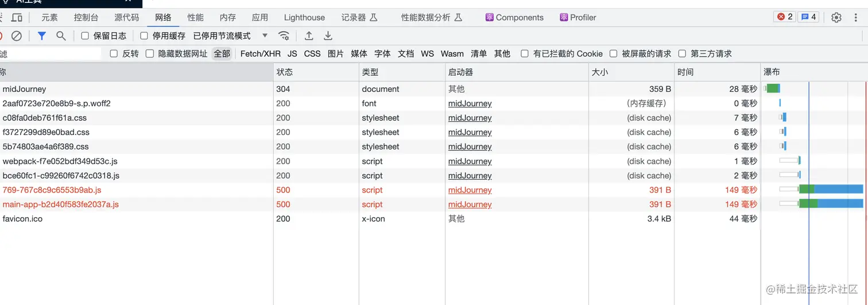
Task: Enable Disable cache (停用缓存) checkbox
Action: [144, 36]
